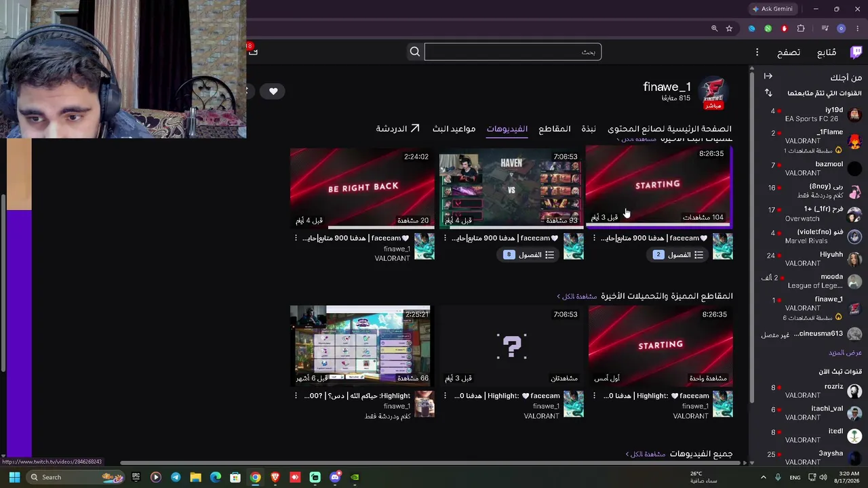Click the red hand ad-blocker extension
The width and height of the screenshot is (868, 488).
click(x=785, y=28)
